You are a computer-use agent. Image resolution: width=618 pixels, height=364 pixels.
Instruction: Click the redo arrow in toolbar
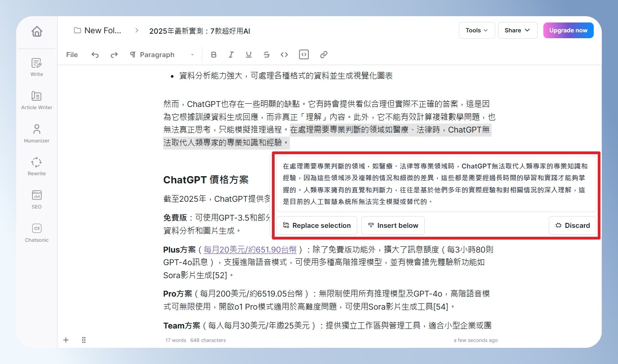pos(114,55)
